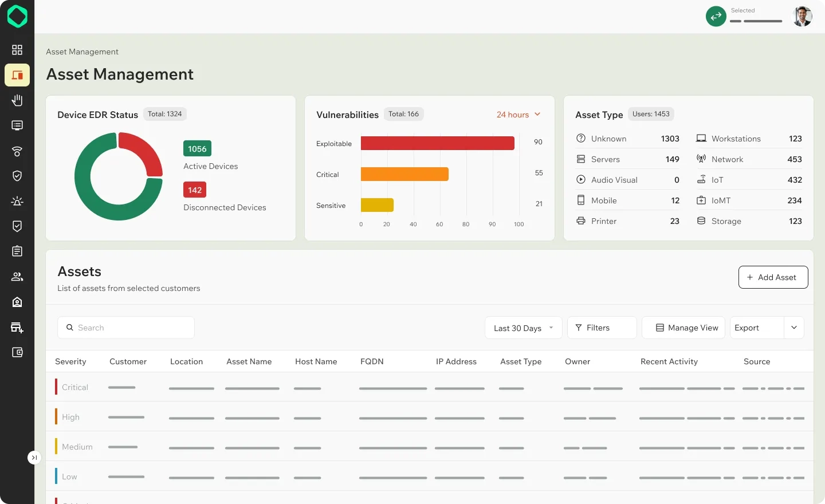Open the users group sidebar icon
Screen dimensions: 825x504
[x=17, y=277]
